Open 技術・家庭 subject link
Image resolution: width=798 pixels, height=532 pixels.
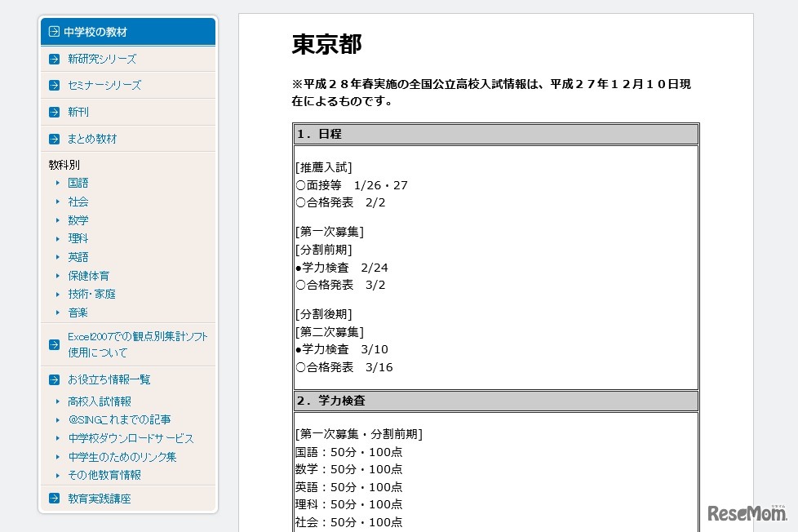click(91, 294)
